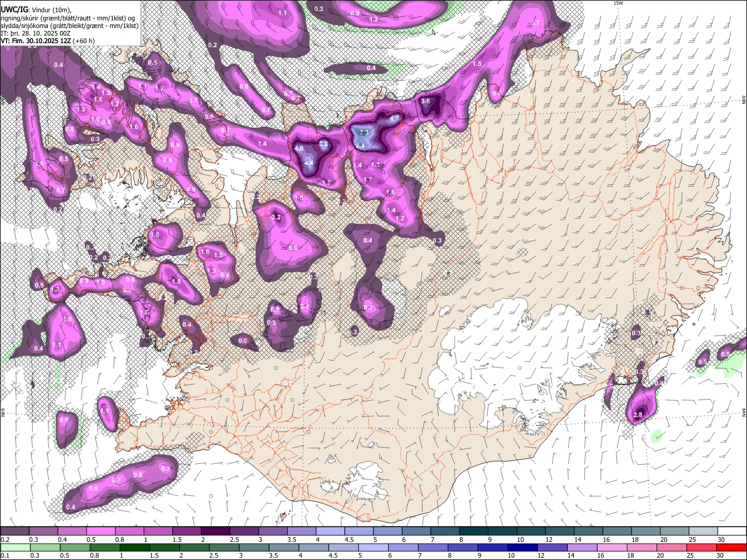Click the 1.9 precipitation value label
The height and width of the screenshot is (560, 747).
point(299,198)
